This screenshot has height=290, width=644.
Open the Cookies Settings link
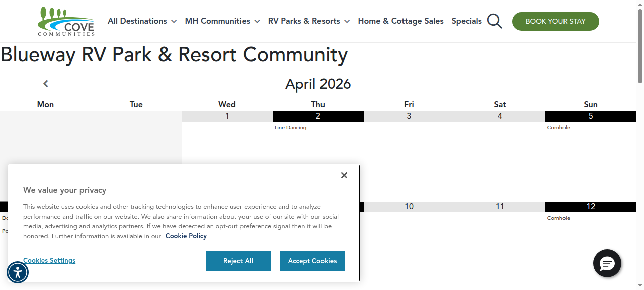pos(49,261)
